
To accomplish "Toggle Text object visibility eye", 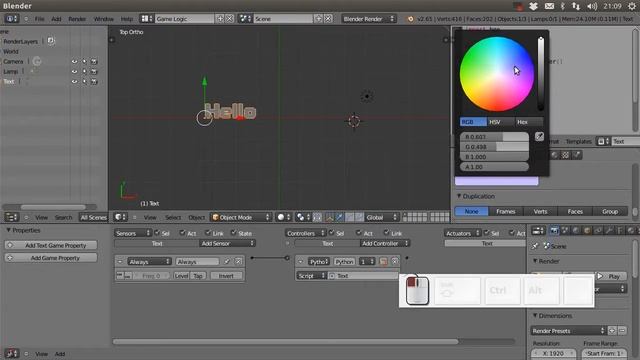I will (74, 82).
